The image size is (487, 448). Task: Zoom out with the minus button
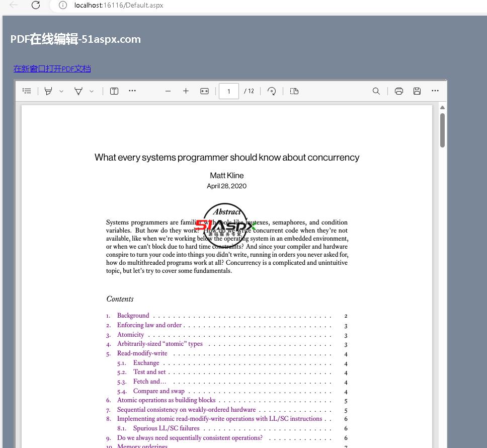pos(168,91)
